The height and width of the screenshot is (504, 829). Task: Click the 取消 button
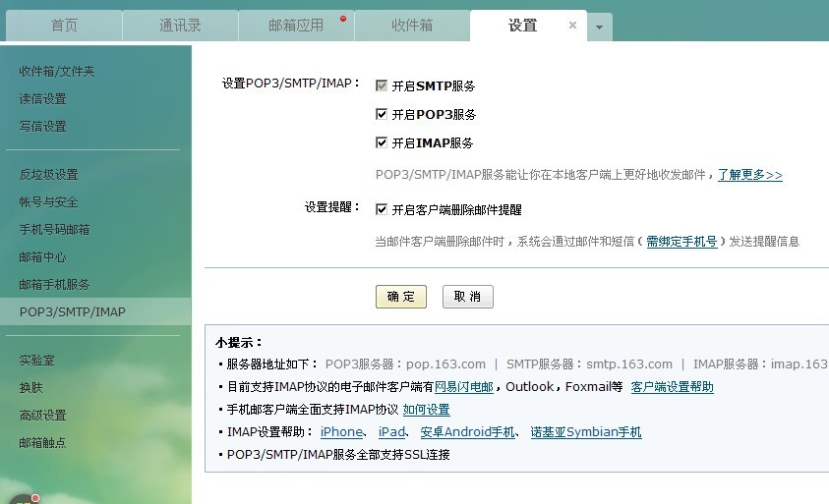point(467,297)
